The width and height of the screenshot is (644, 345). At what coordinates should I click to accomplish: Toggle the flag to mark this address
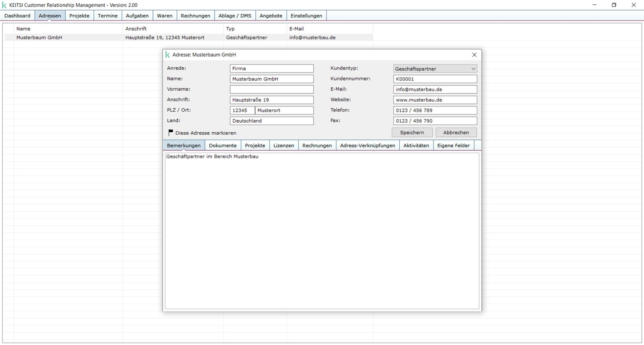(x=170, y=132)
